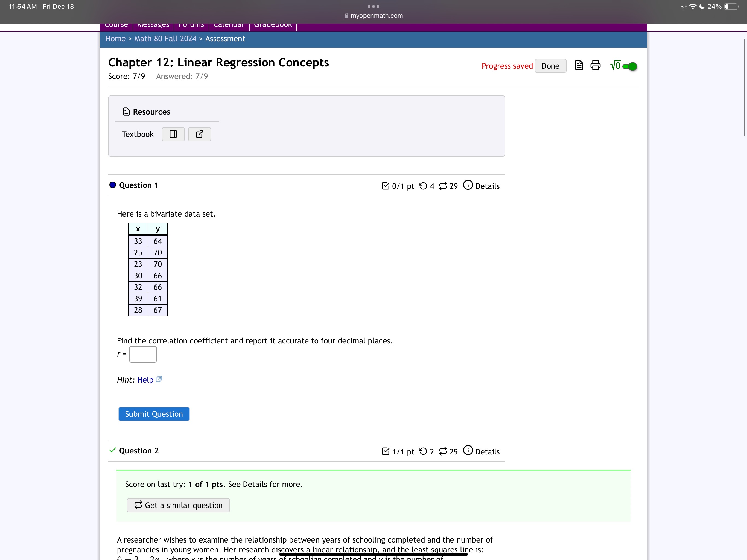Click Question 1 score checkbox icon
This screenshot has height=560, width=747.
click(x=385, y=186)
